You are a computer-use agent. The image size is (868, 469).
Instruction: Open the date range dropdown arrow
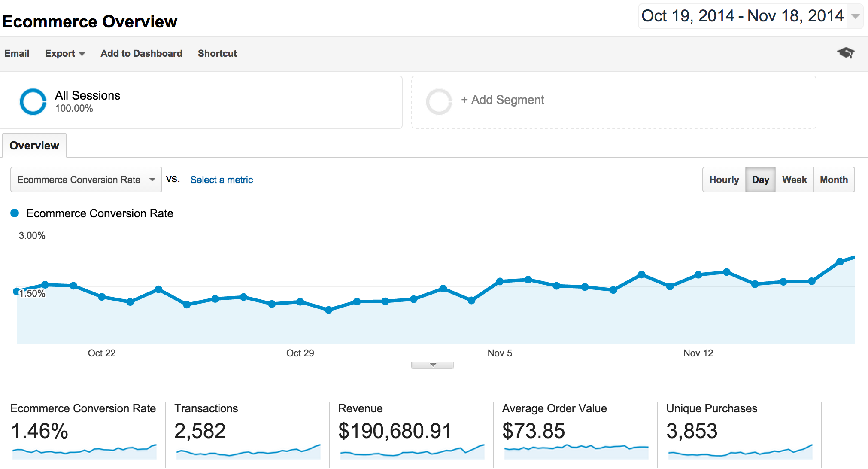855,16
